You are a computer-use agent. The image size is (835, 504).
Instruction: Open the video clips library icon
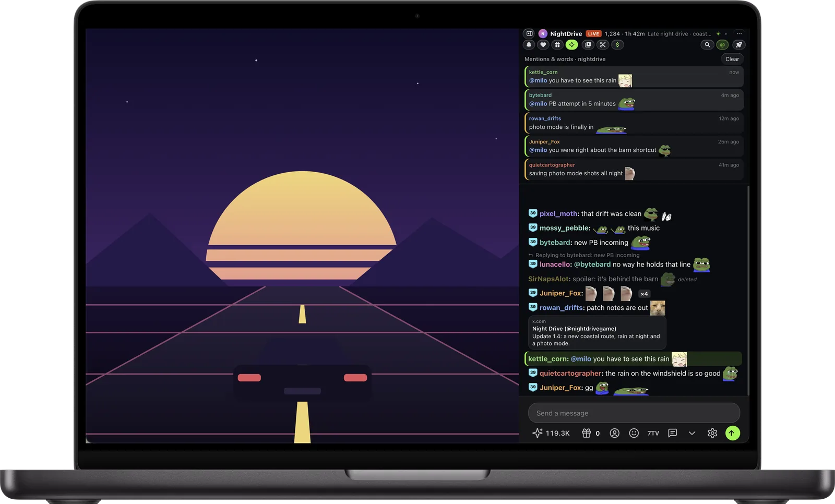click(588, 45)
